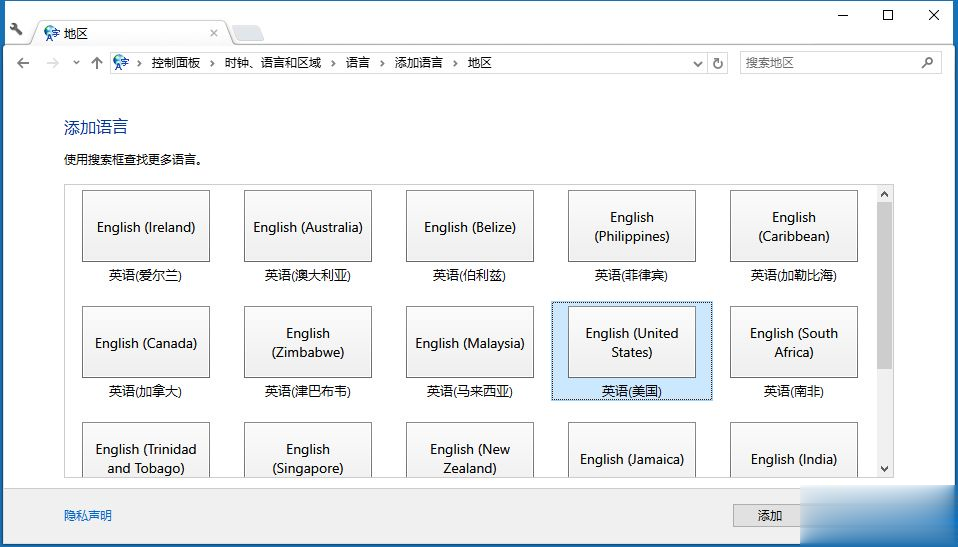Click the 添加 button
958x547 pixels.
770,516
